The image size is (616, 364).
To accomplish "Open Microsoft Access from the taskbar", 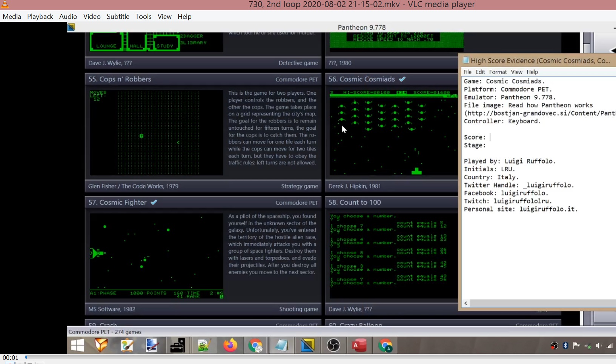I will pos(359,345).
